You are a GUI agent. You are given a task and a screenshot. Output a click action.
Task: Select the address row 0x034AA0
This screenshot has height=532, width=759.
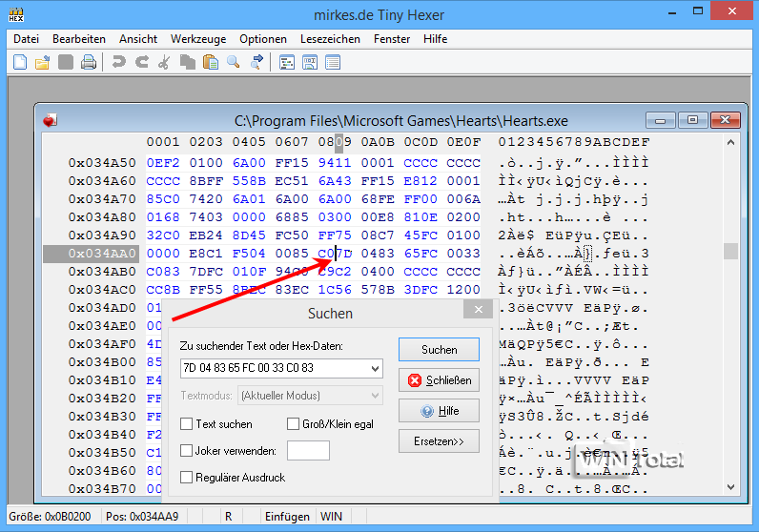pyautogui.click(x=92, y=254)
